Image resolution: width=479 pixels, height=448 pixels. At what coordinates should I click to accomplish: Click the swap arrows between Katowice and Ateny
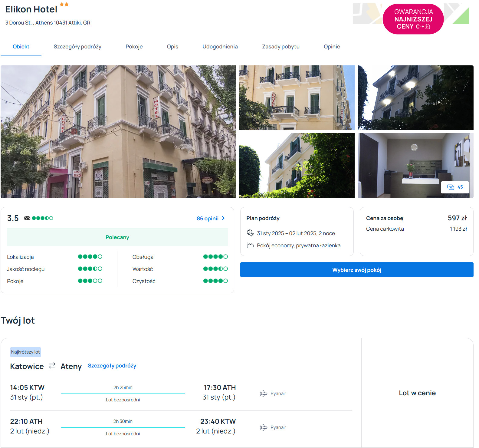pyautogui.click(x=52, y=366)
